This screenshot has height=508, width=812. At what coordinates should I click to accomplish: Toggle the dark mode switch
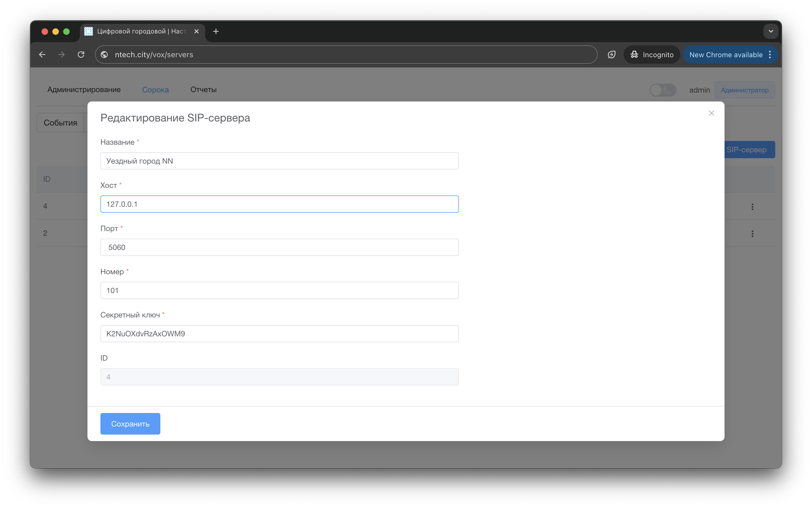(x=662, y=90)
